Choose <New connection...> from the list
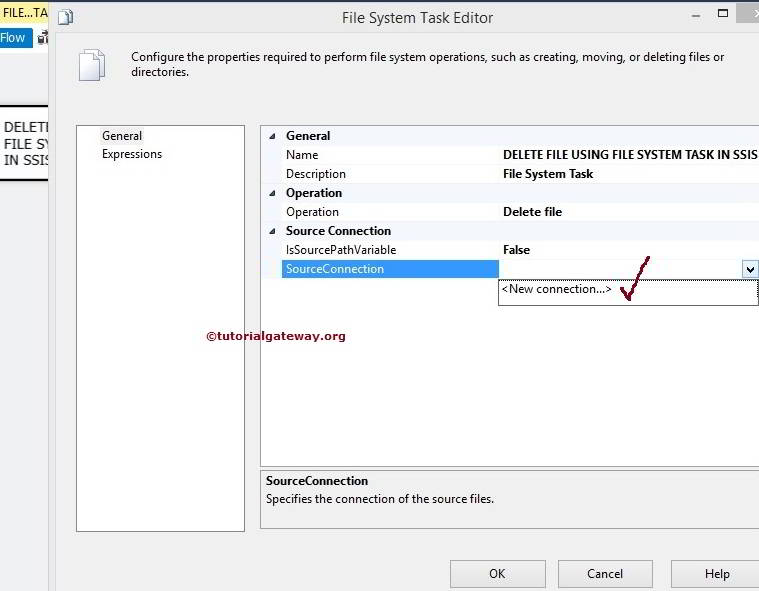This screenshot has height=591, width=759. (x=557, y=289)
